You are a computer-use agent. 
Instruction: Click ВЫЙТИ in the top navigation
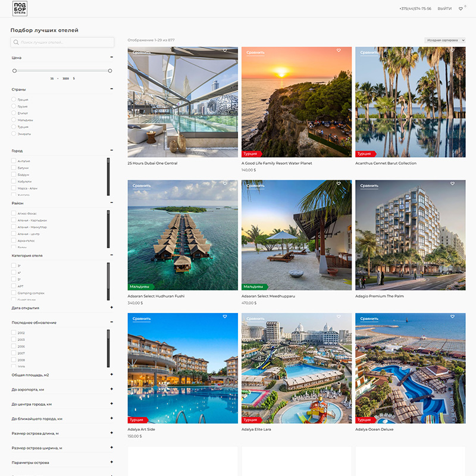(444, 9)
